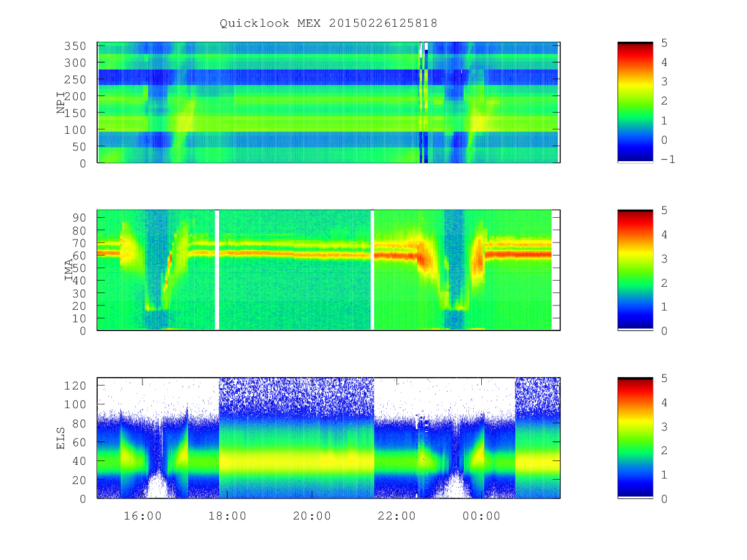The image size is (747, 560).
Task: Click the 3 label on IMA colorbar
Action: click(x=665, y=258)
